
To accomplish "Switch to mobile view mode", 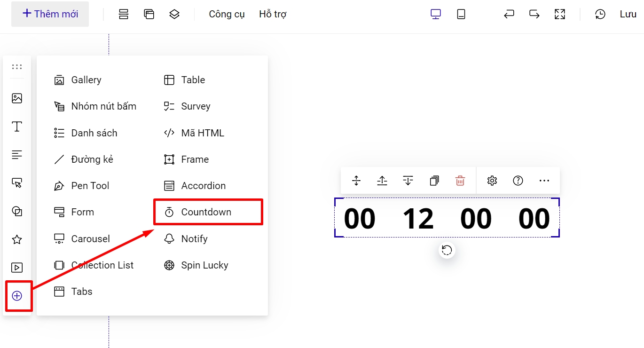I will (461, 14).
